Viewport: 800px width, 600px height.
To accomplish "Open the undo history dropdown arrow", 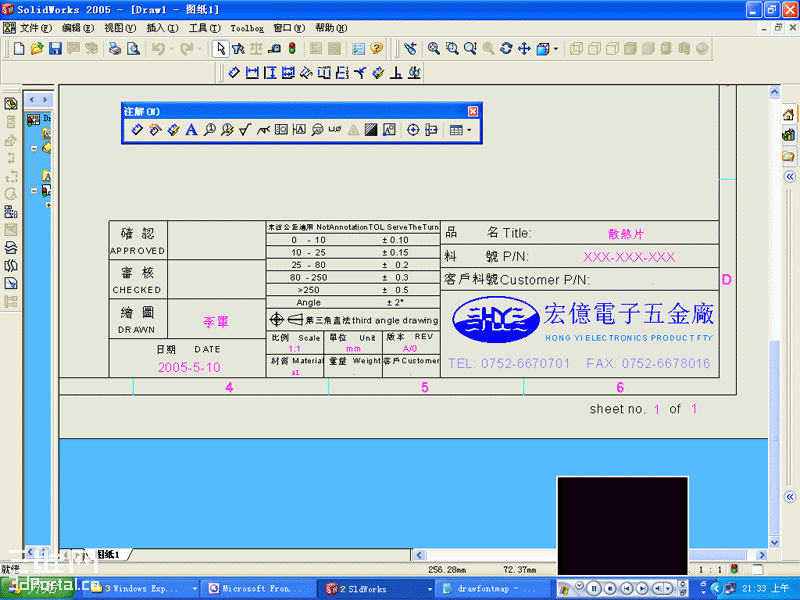I will [x=171, y=49].
